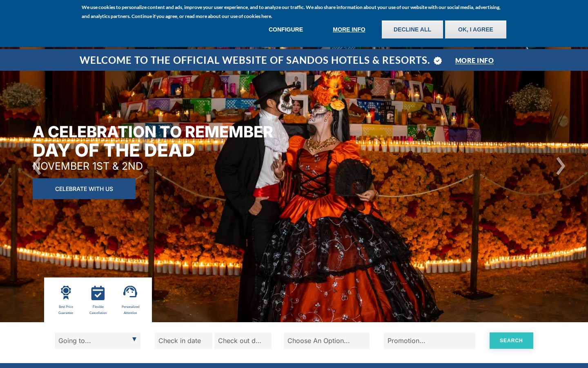Click the official website welcome text
The width and height of the screenshot is (588, 368).
[x=255, y=60]
